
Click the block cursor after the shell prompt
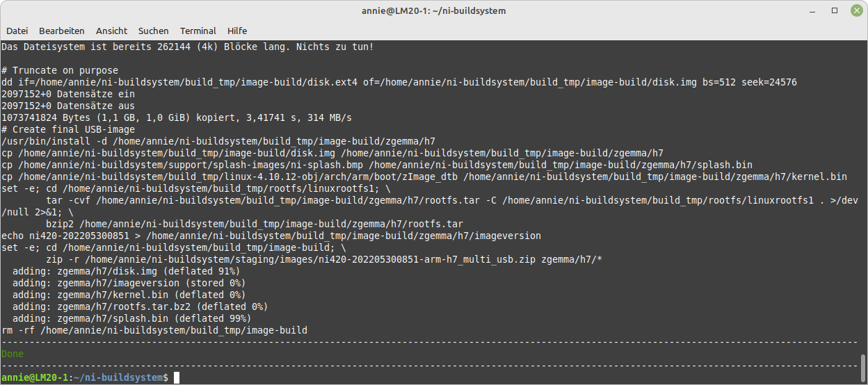coord(177,377)
